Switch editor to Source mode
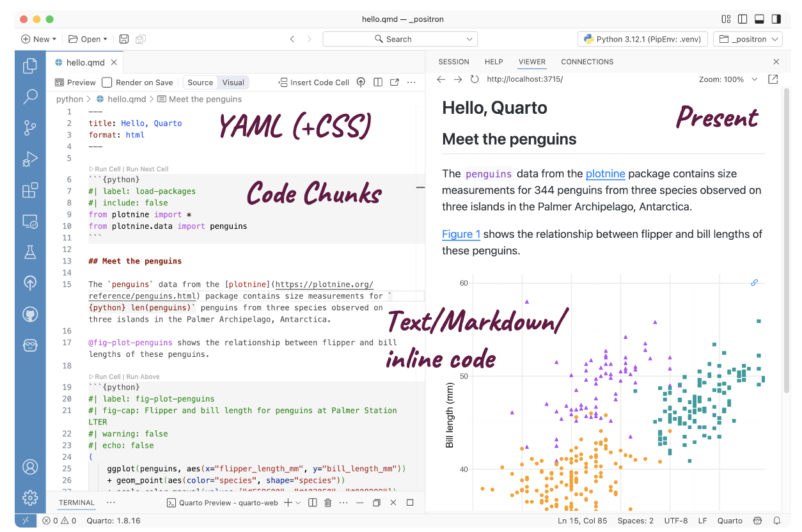The image size is (802, 532). 200,82
